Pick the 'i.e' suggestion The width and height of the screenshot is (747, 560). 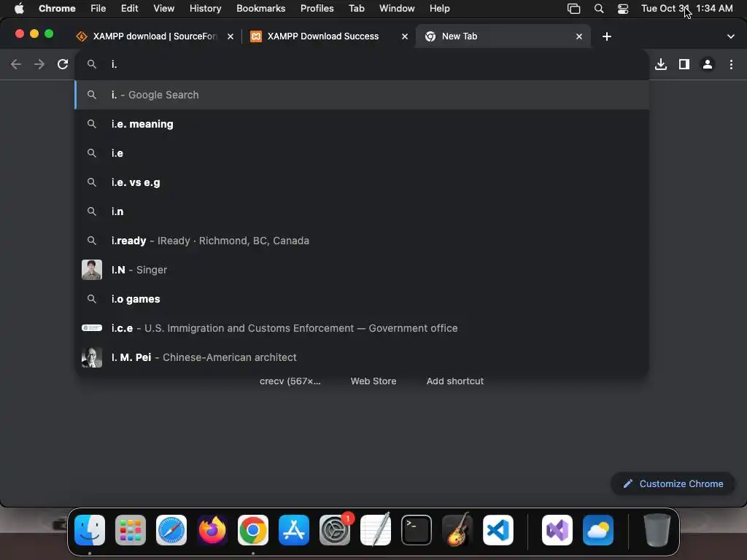[362, 153]
